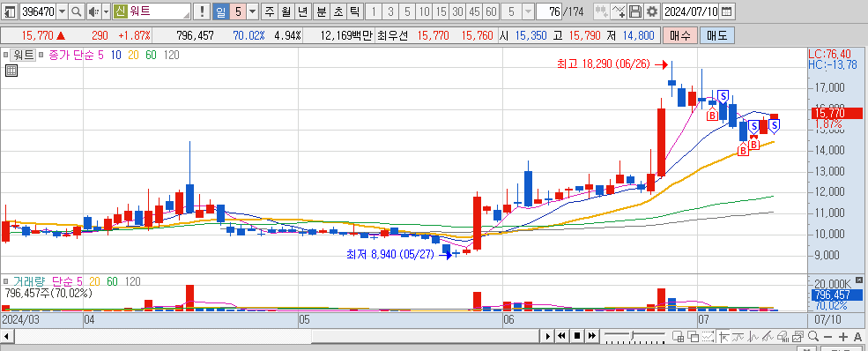Open chart settings gear icon
Viewport: 868px width, 351px height.
(653, 11)
